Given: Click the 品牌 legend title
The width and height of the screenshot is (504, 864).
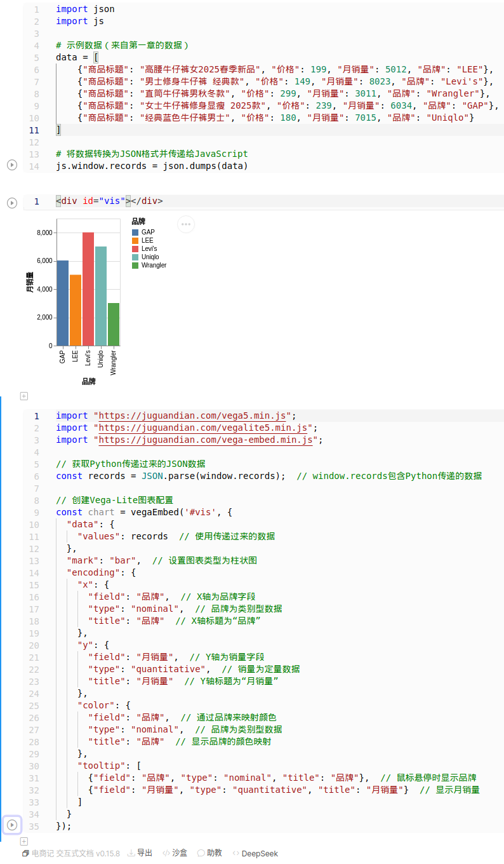Looking at the screenshot, I should [138, 222].
